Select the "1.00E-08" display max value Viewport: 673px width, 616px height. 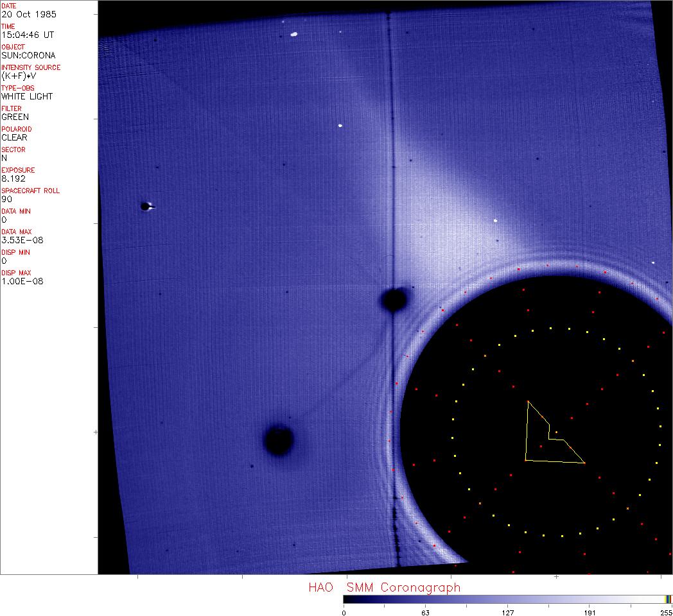coord(22,281)
